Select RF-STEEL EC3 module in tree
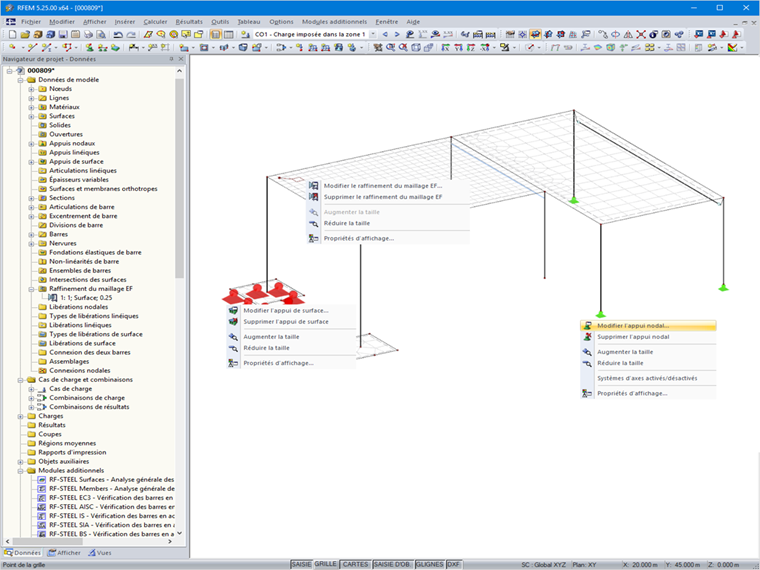The width and height of the screenshot is (760, 570). click(x=111, y=498)
